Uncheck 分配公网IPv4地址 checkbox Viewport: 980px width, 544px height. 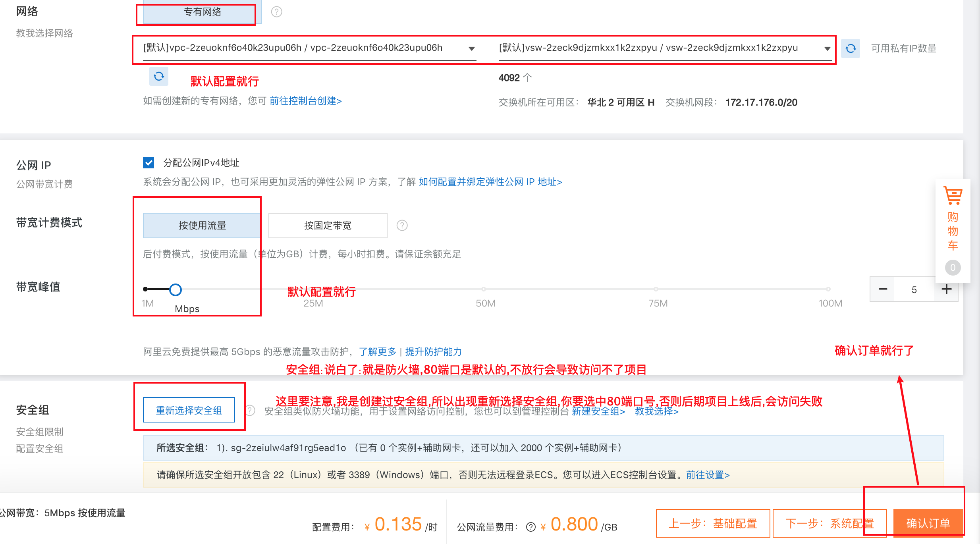[149, 163]
